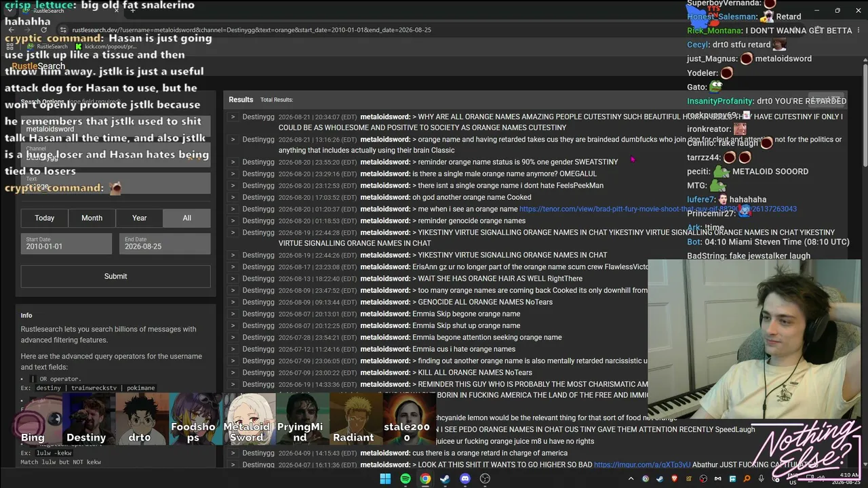Go back in the browser
868x488 pixels.
[x=12, y=30]
